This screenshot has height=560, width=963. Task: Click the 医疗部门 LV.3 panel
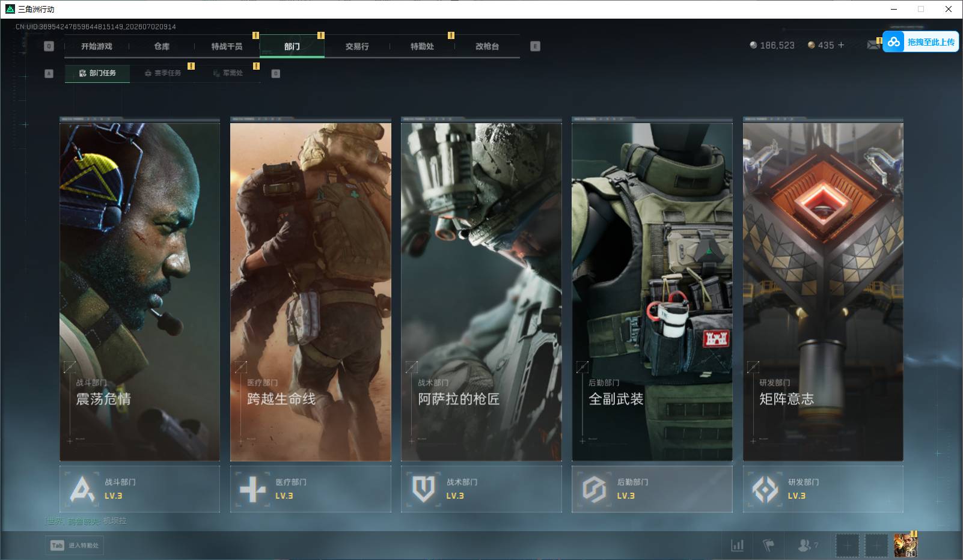pos(311,489)
